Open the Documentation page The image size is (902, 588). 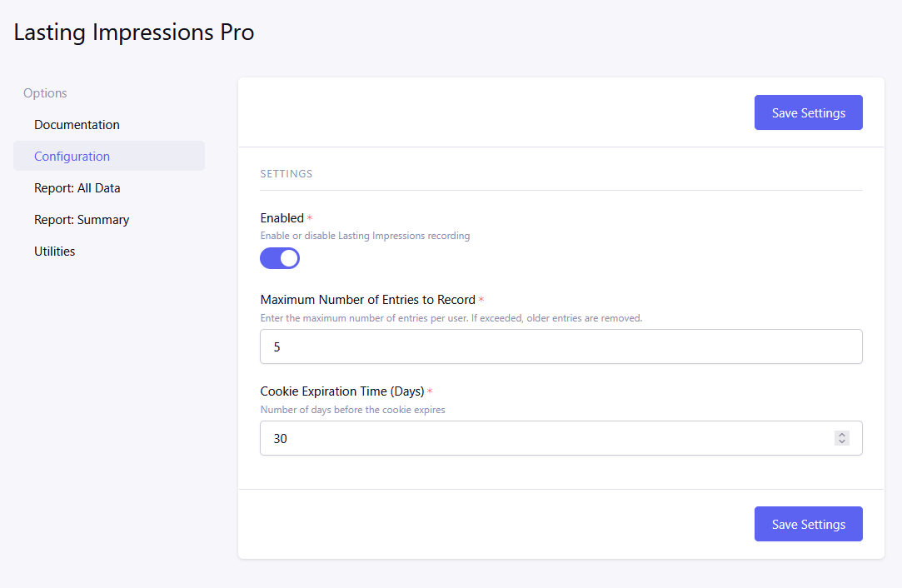coord(77,124)
